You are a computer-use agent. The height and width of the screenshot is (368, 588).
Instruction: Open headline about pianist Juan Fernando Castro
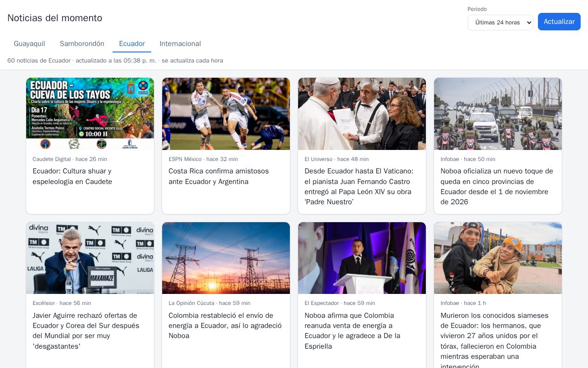359,186
